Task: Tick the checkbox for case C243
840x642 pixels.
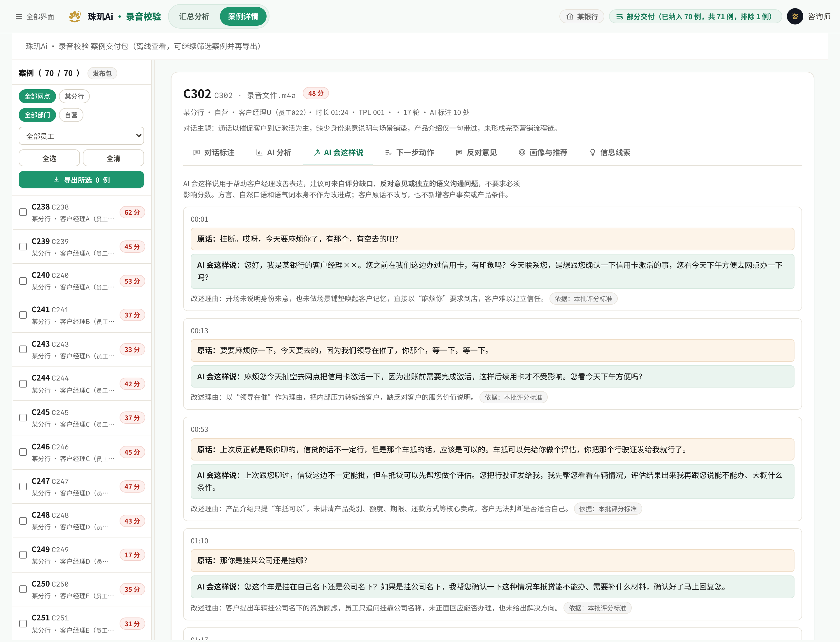Action: [x=23, y=349]
